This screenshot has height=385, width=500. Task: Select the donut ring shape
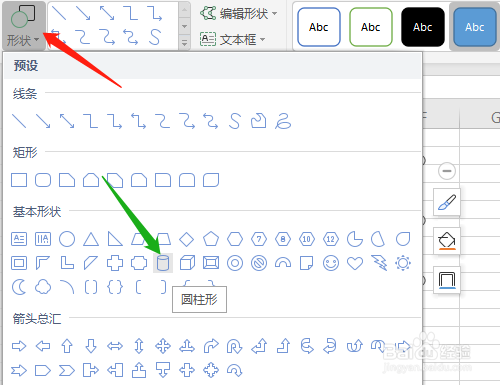(235, 263)
